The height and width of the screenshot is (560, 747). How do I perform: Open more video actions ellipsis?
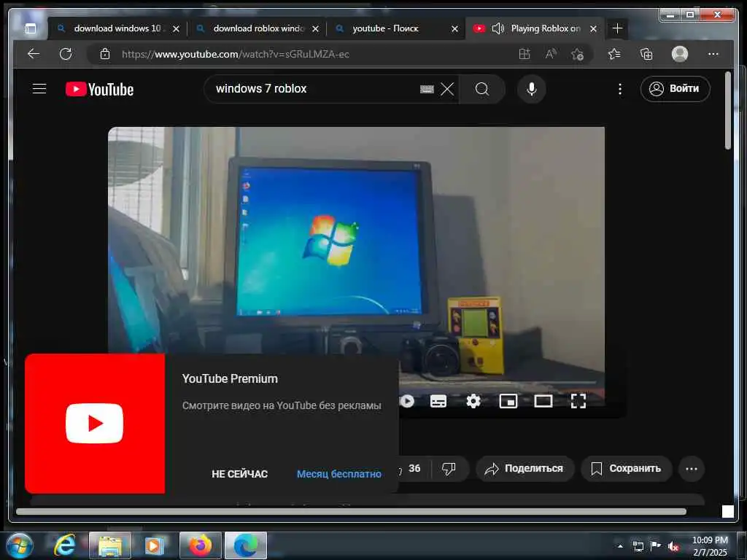pyautogui.click(x=692, y=469)
